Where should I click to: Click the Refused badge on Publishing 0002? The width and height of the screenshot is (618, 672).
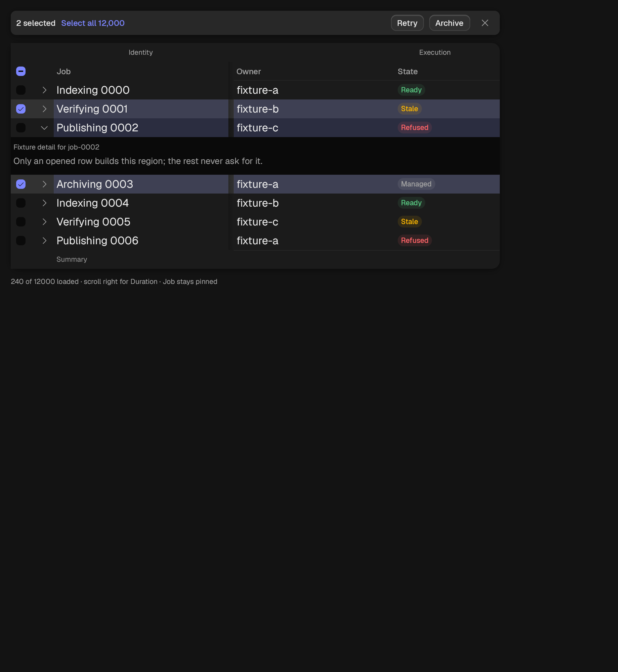[x=414, y=128]
